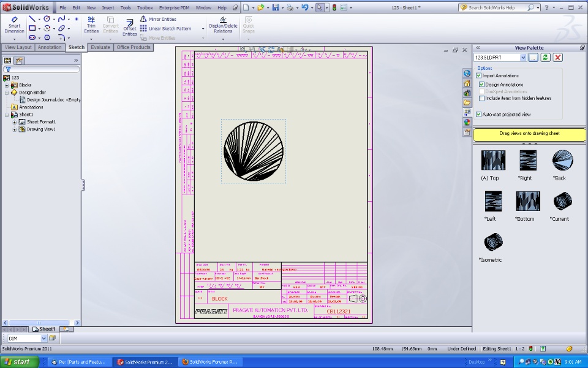Expand the Blocks tree node

7,85
